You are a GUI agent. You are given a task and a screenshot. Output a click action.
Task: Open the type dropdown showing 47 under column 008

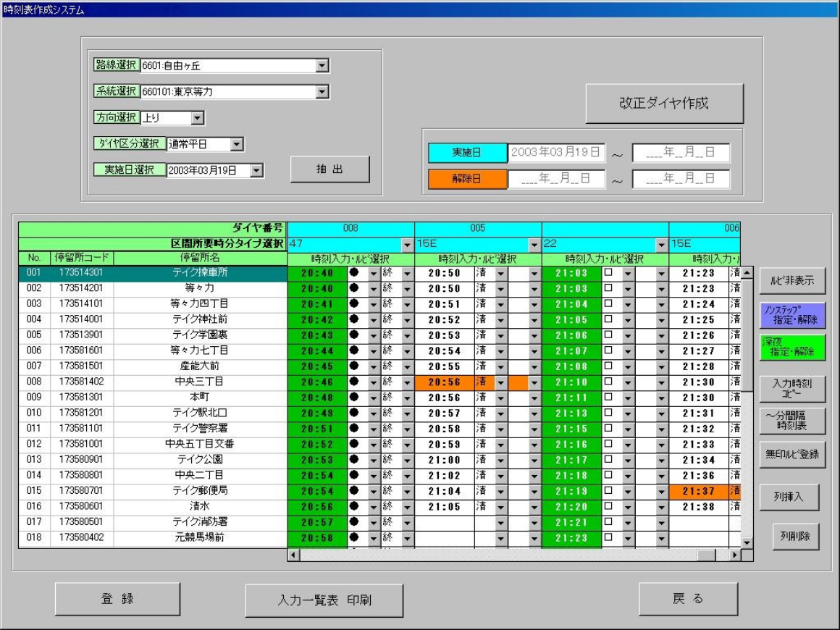click(x=407, y=244)
